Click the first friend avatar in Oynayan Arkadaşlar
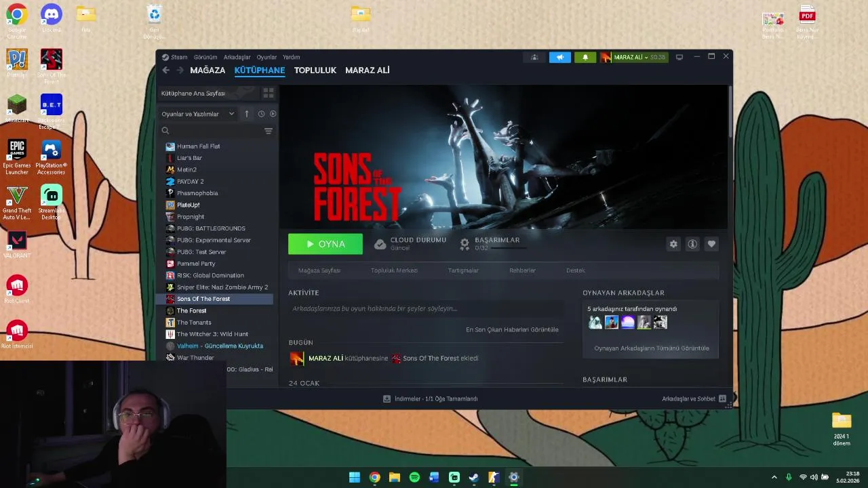Screen dimensions: 868x488 point(595,323)
